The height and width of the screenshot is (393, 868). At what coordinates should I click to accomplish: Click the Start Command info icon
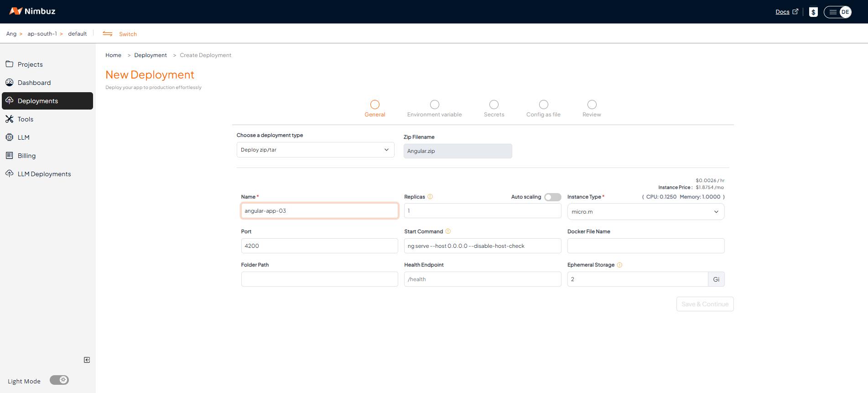[448, 231]
